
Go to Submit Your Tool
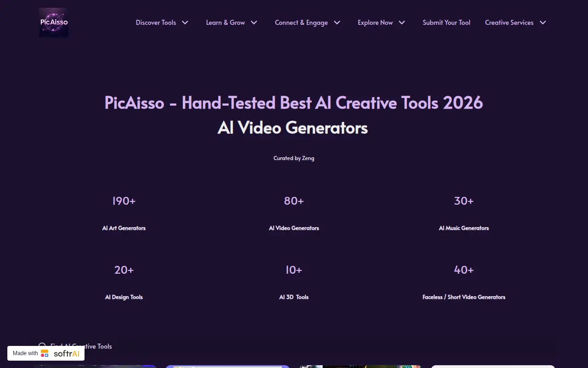447,23
